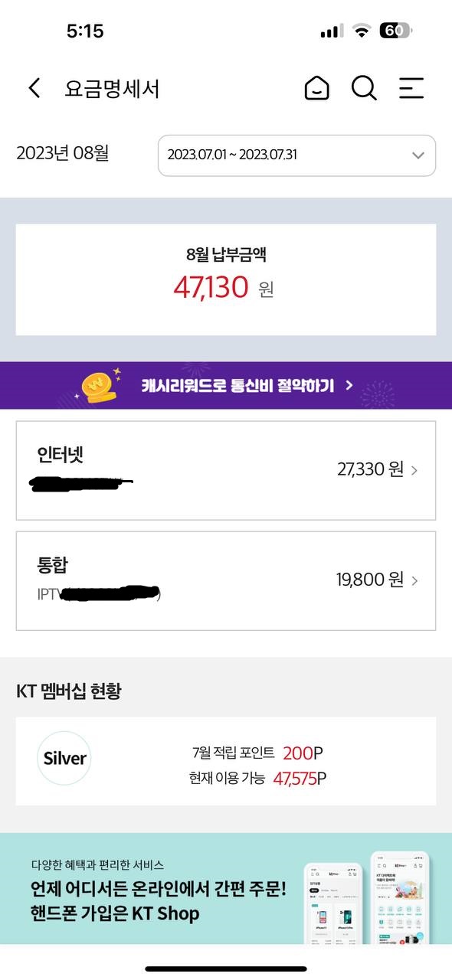
Task: Click the dropdown chevron on date selector
Action: click(418, 155)
